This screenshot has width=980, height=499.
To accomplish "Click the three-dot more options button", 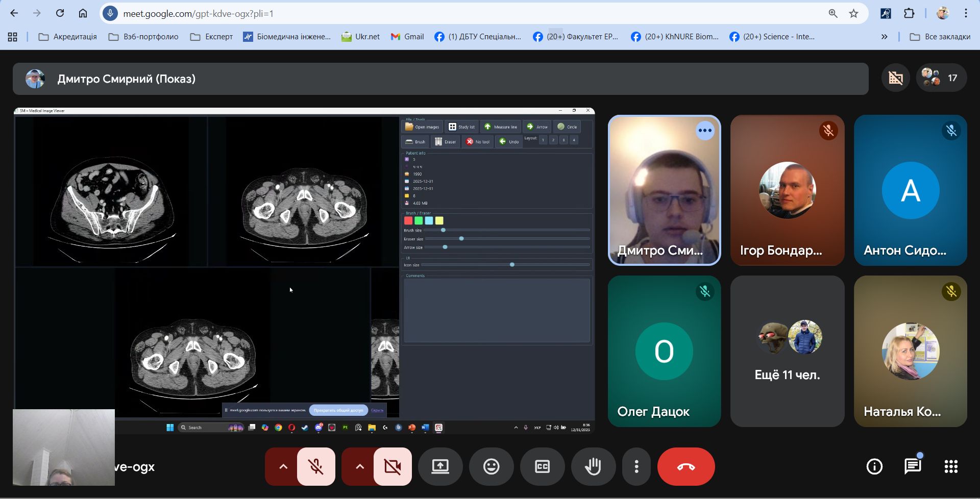I will (636, 466).
